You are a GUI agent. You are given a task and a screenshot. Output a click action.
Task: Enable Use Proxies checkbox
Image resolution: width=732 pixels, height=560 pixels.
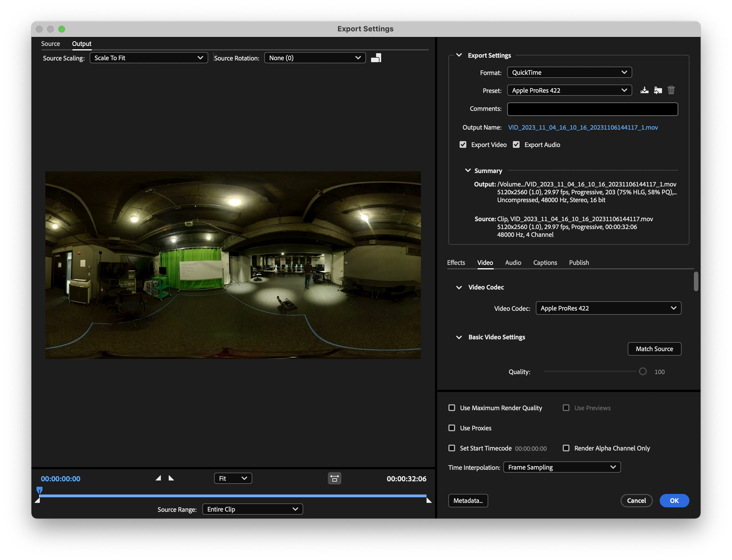[x=452, y=428]
